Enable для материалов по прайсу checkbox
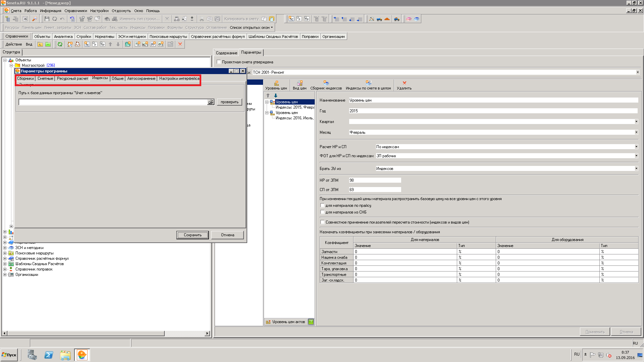This screenshot has height=362, width=644. pos(322,205)
